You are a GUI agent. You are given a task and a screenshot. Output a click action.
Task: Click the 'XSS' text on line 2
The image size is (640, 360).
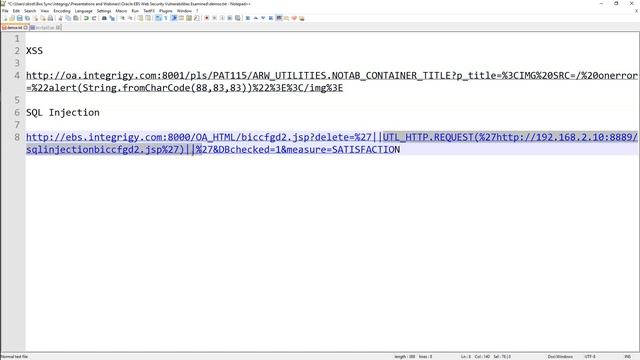tap(34, 51)
